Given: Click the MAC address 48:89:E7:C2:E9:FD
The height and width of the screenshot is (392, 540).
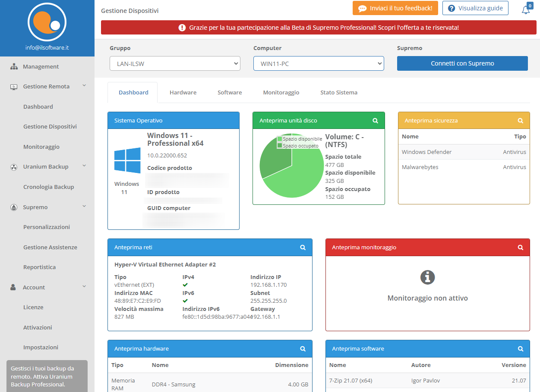Looking at the screenshot, I should (x=138, y=301).
